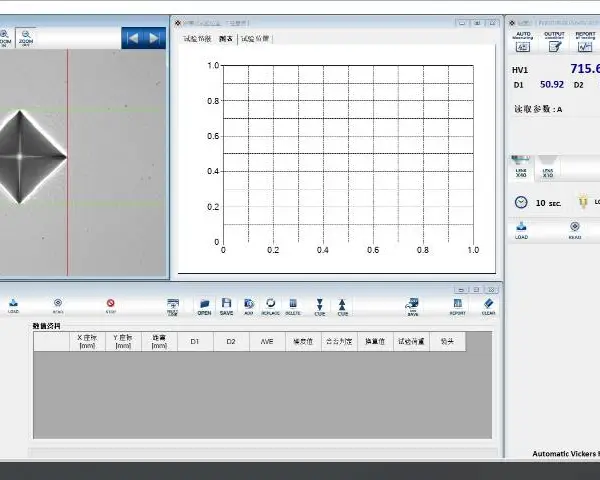Viewport: 600px width, 480px height.
Task: Click the X 座标 [mm] column header
Action: tap(87, 341)
